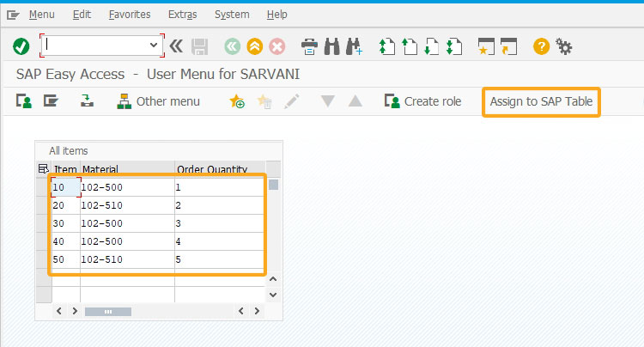Click the green Enter checkmark icon
This screenshot has width=644, height=347.
[21, 46]
